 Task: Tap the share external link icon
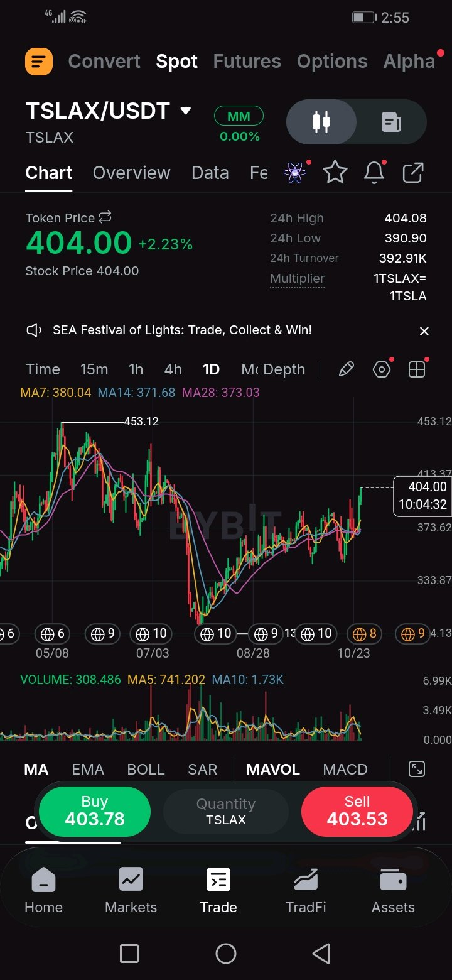tap(413, 172)
